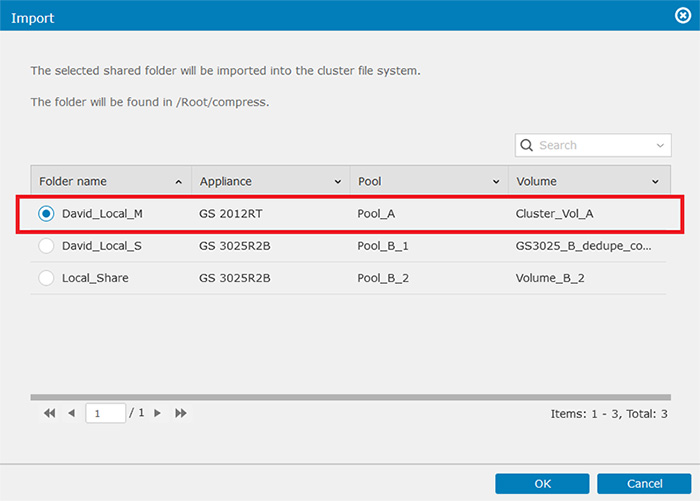
Task: Open Appliance column dropdown arrow
Action: (338, 182)
